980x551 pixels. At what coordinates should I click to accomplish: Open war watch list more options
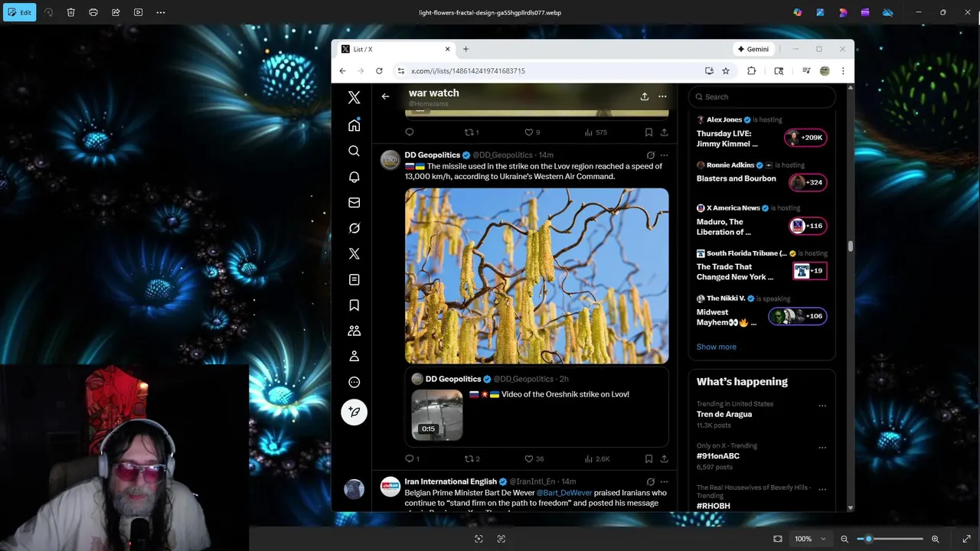tap(662, 96)
